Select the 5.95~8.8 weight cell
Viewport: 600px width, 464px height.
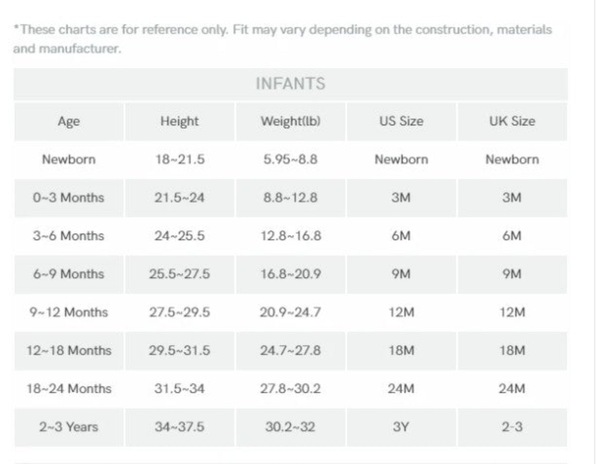point(290,160)
